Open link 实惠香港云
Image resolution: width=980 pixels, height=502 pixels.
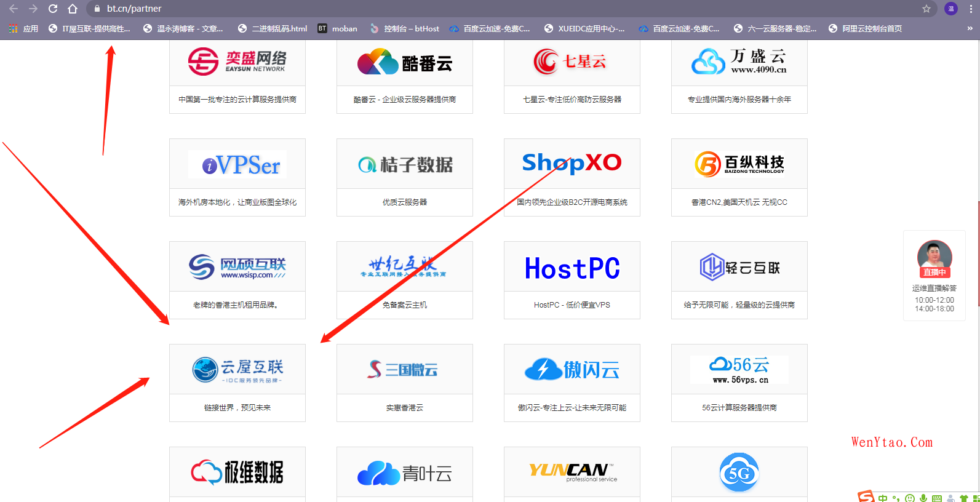[405, 408]
